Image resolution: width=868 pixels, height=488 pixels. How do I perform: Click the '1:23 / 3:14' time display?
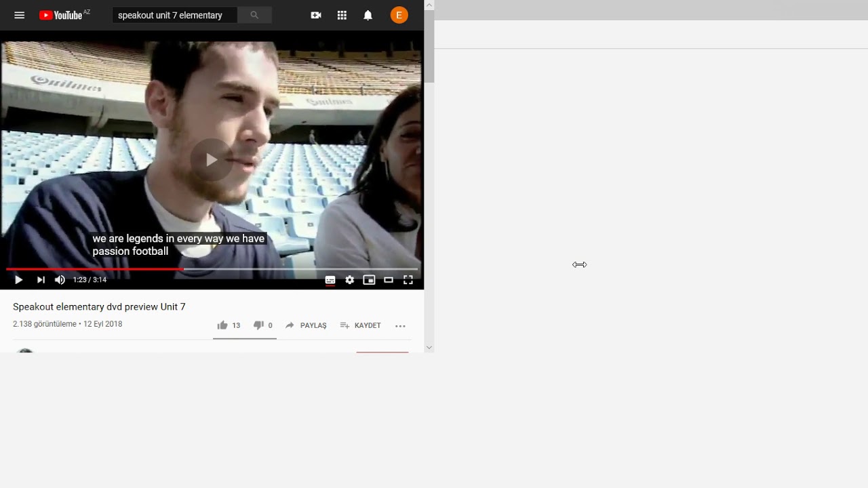[90, 280]
